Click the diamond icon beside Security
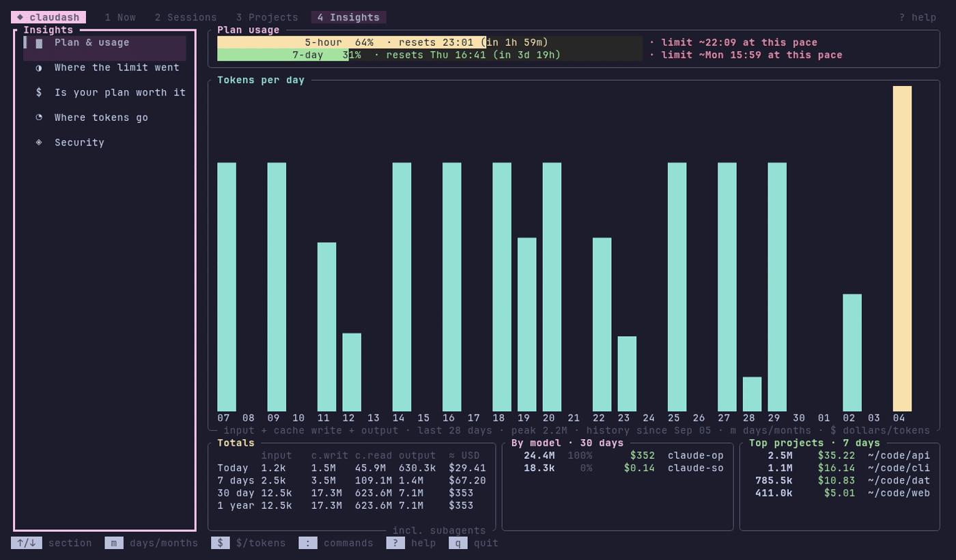Viewport: 956px width, 560px height. click(39, 143)
